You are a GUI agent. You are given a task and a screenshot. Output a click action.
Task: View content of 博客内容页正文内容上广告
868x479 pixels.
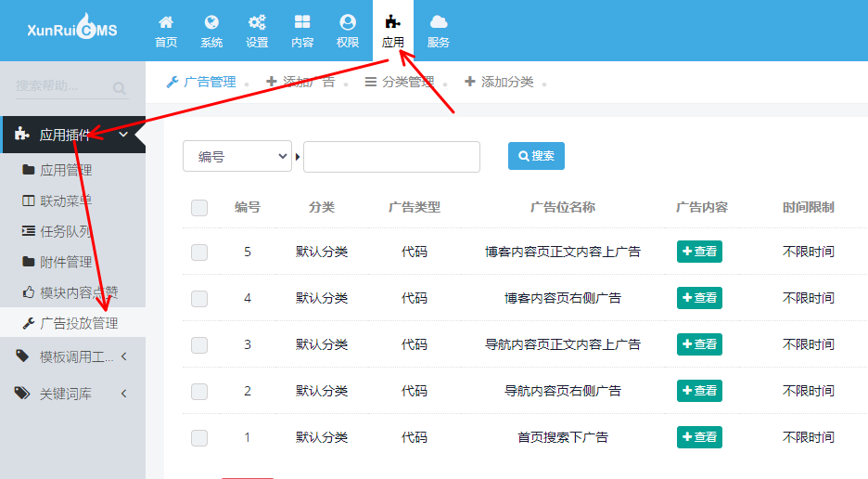(x=699, y=252)
